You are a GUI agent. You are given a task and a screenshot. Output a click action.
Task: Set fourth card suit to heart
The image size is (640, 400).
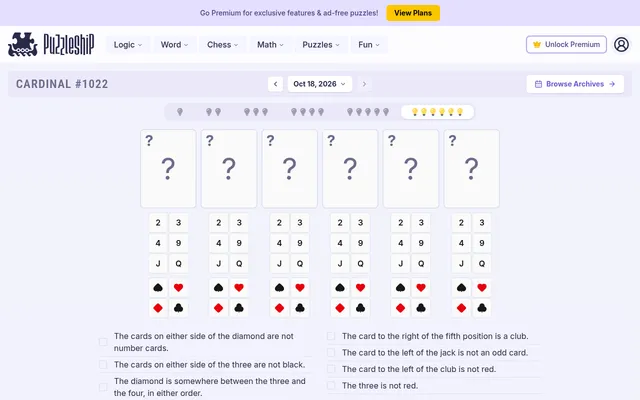tap(360, 288)
